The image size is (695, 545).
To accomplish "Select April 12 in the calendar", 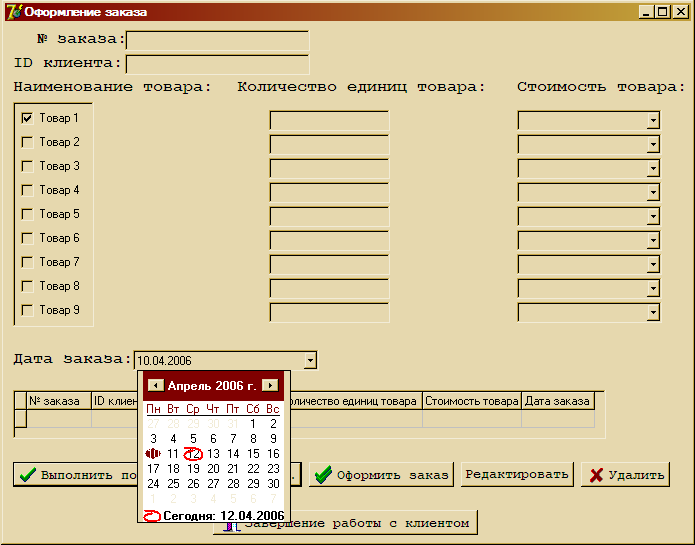I will click(x=193, y=454).
